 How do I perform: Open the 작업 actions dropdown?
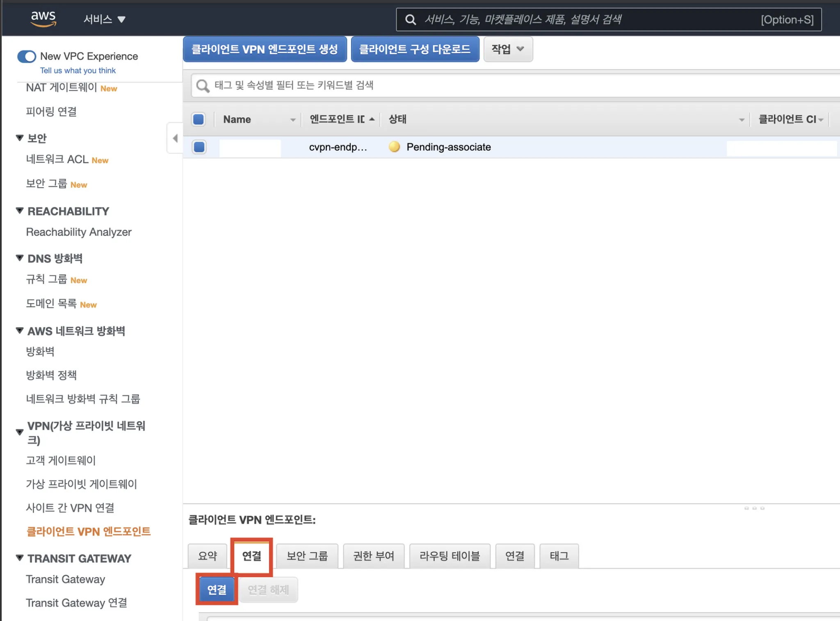(508, 49)
